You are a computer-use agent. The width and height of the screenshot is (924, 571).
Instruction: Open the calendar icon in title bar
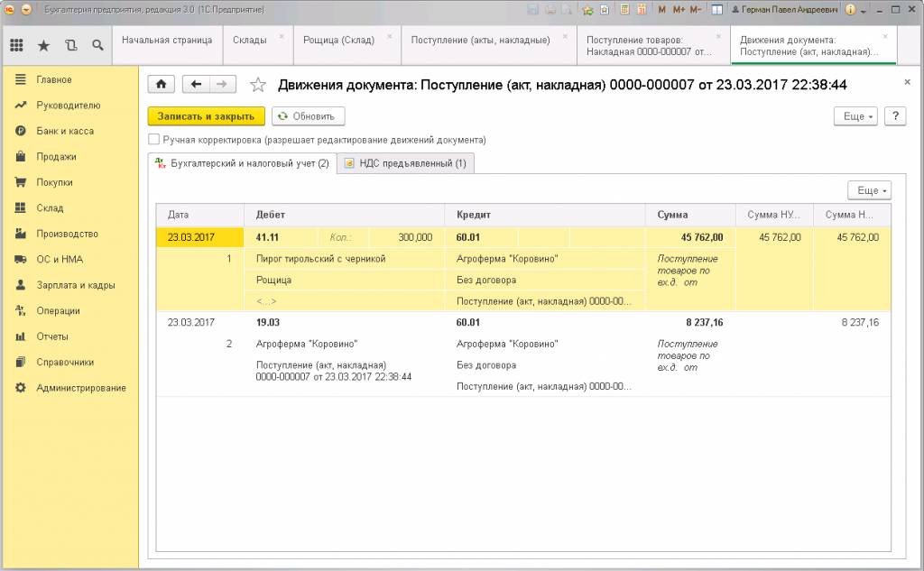click(x=642, y=9)
